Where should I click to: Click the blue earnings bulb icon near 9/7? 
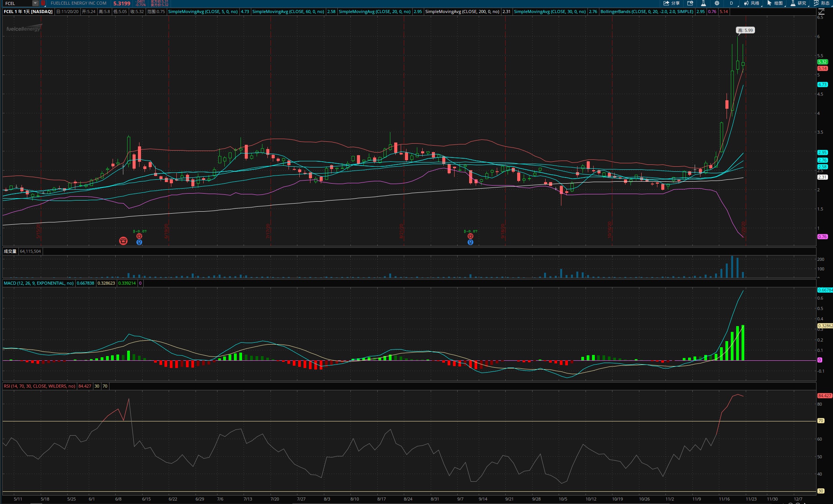coord(470,242)
